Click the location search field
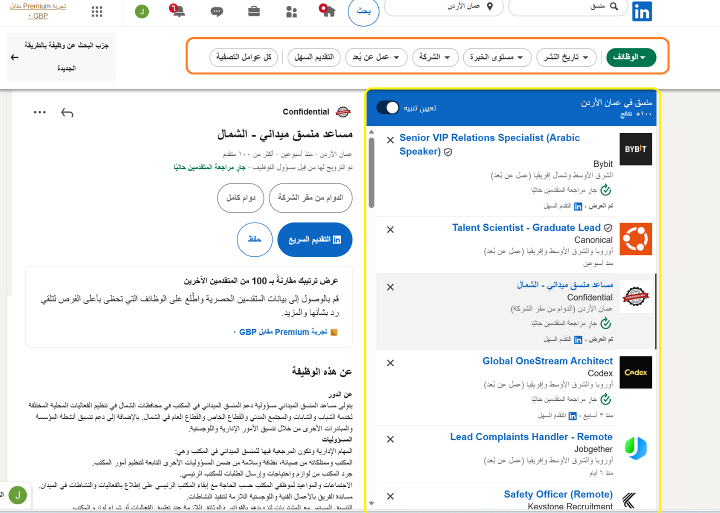Screen dimensions: 720x513 pos(444,7)
